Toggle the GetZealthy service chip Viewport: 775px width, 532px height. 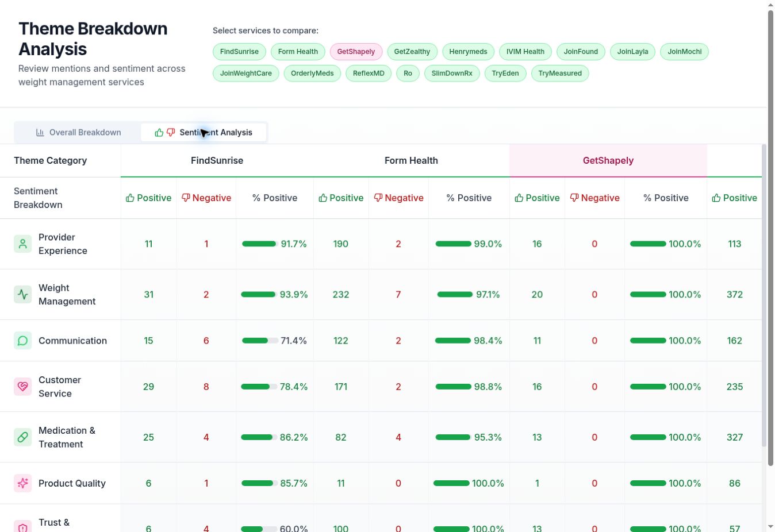point(412,52)
